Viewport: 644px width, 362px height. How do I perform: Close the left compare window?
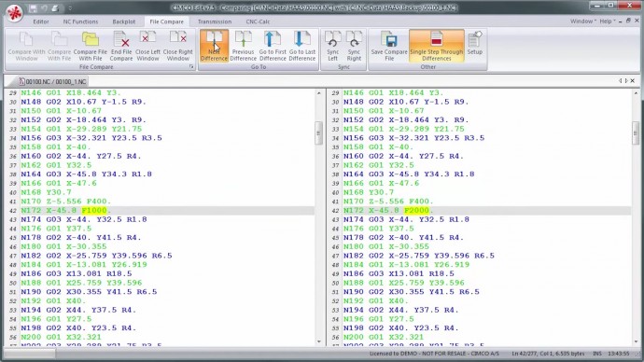click(x=147, y=46)
